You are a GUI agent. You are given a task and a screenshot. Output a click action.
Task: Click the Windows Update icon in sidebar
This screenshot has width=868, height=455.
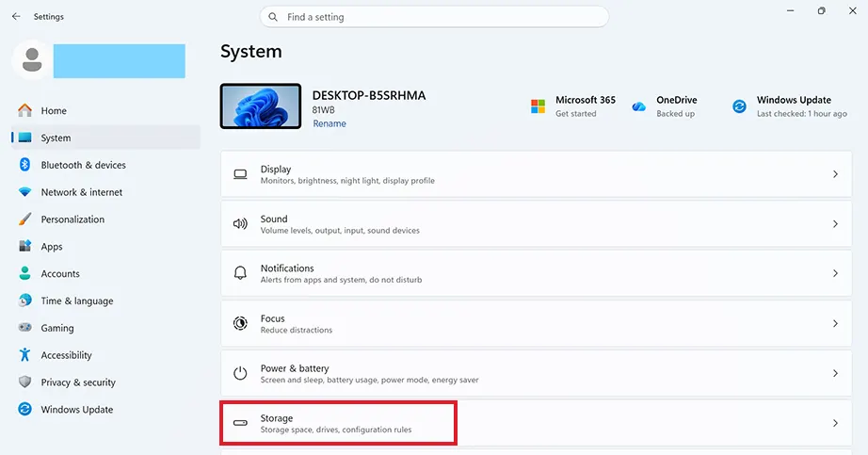click(24, 409)
